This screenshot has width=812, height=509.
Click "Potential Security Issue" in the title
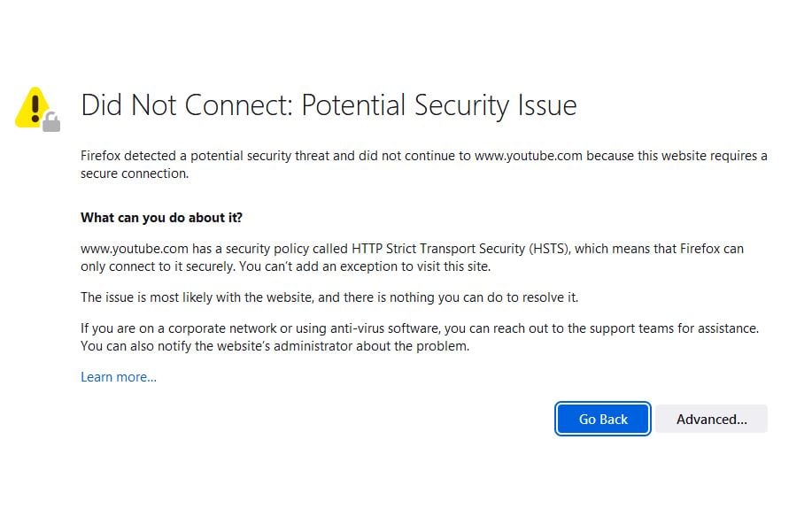click(x=439, y=105)
